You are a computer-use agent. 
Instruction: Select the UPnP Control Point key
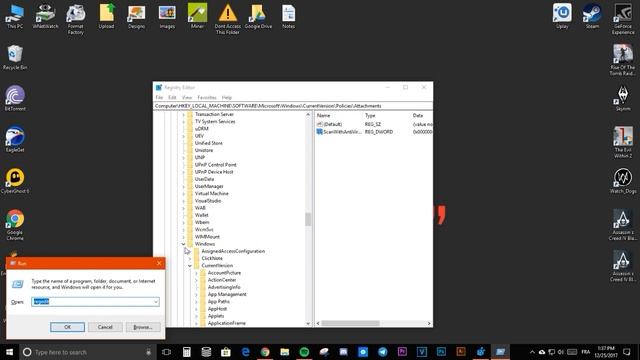[x=216, y=165]
